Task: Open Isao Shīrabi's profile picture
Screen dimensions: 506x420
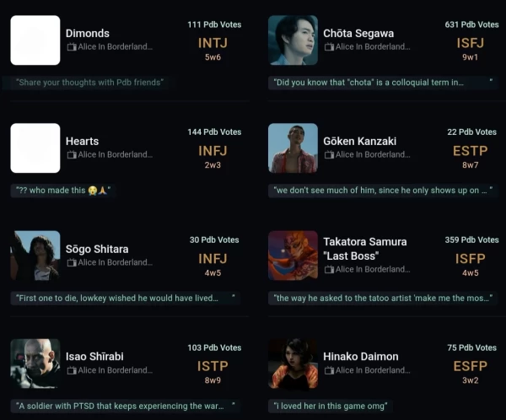Action: click(x=35, y=363)
